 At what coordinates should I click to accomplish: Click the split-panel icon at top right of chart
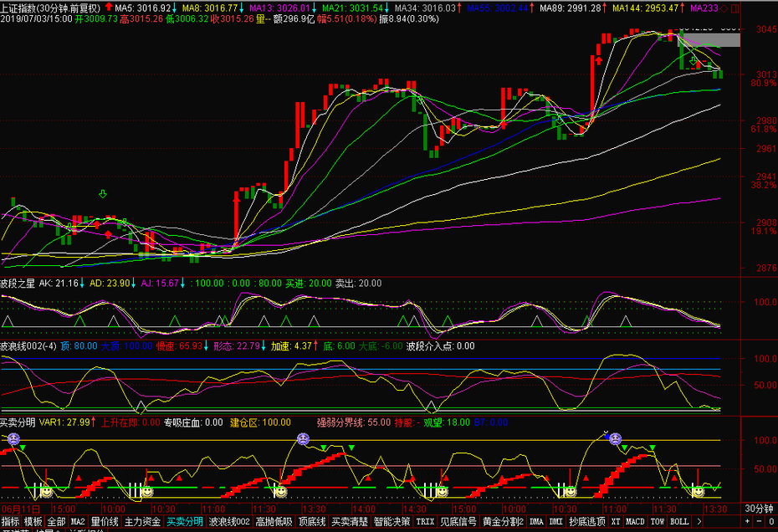pyautogui.click(x=735, y=8)
